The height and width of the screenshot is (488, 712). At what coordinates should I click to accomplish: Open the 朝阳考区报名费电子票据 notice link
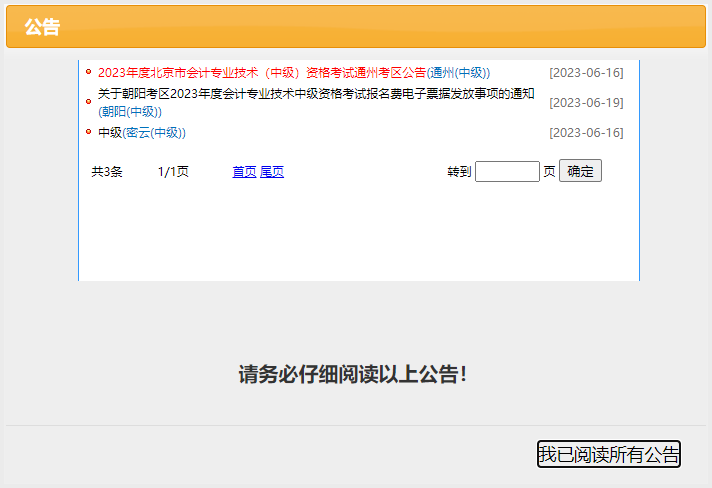316,95
